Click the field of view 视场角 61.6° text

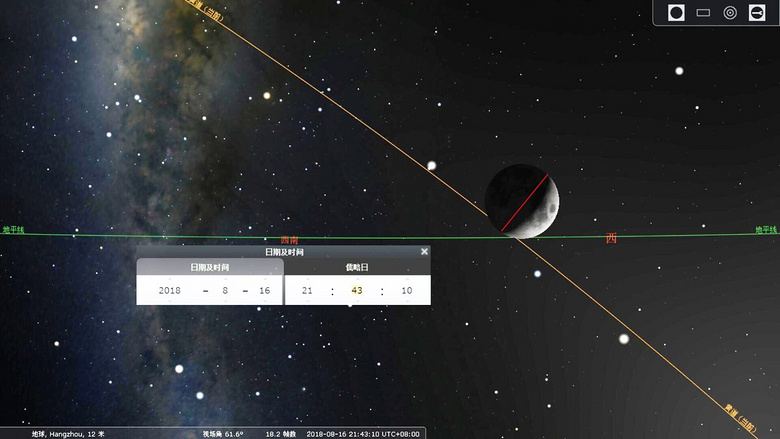coord(223,434)
